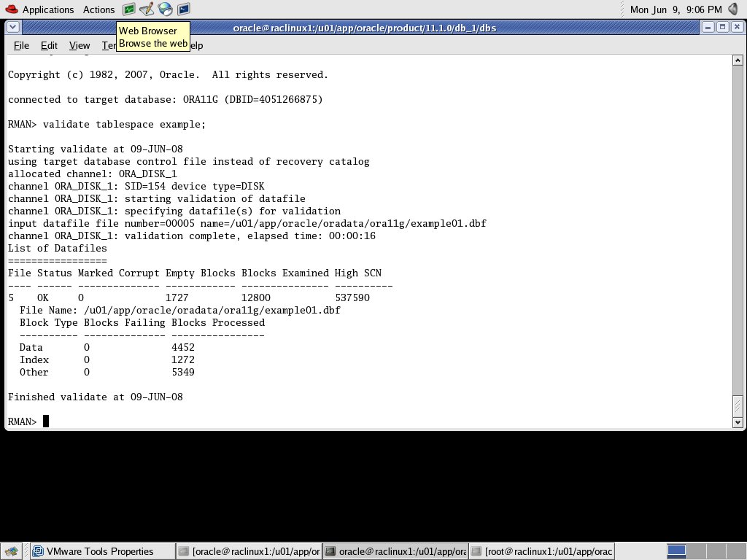Select active oracle@raclinux1 taskbar entry
The width and height of the screenshot is (747, 560).
pos(395,551)
